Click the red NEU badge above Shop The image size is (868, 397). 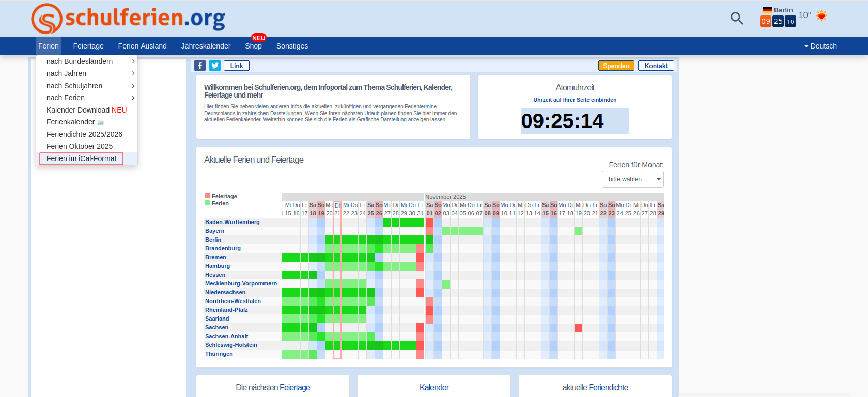click(258, 38)
